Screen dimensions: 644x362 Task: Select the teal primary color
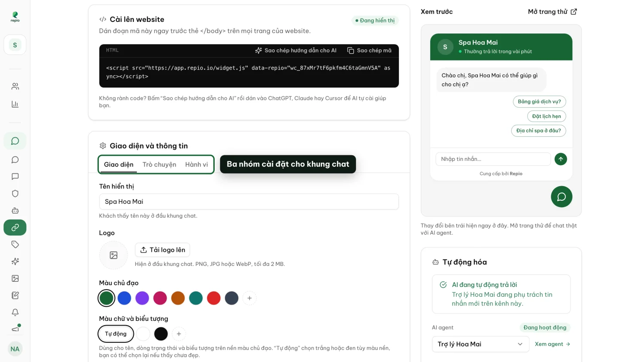(196, 298)
